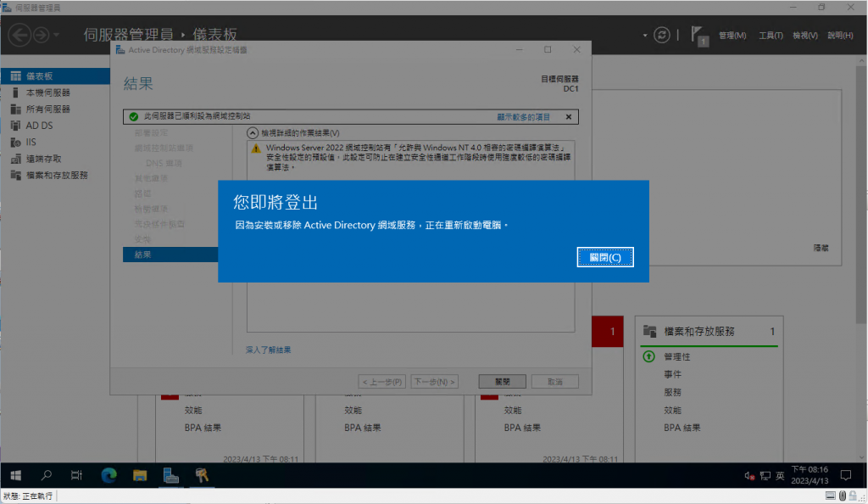Open the Windows Start menu

coord(15,475)
